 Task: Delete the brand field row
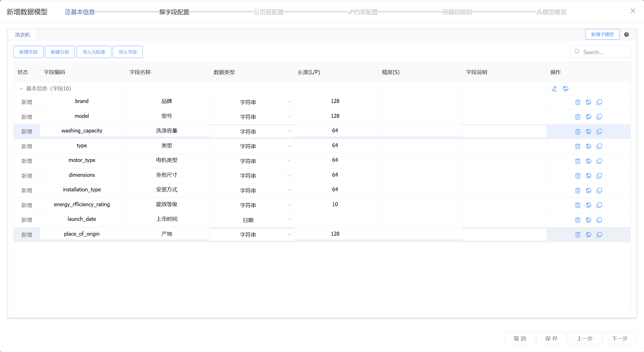click(x=578, y=102)
